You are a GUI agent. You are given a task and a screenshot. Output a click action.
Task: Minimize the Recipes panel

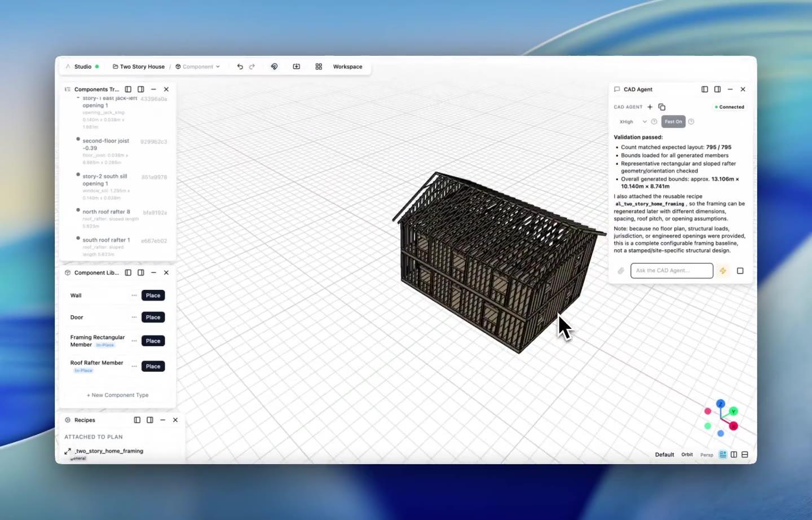click(162, 420)
